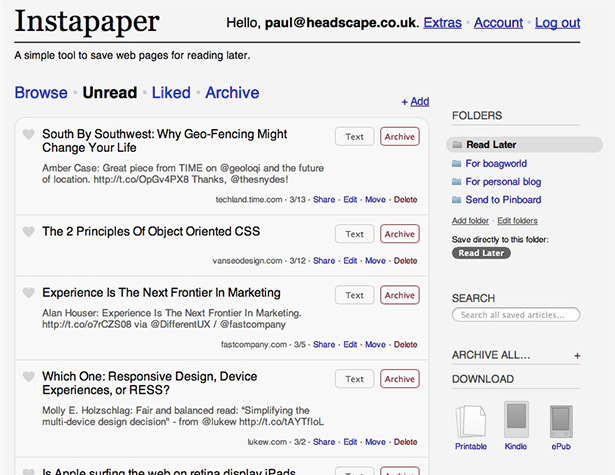Open the For boagworld folder
This screenshot has width=615, height=475.
point(496,164)
